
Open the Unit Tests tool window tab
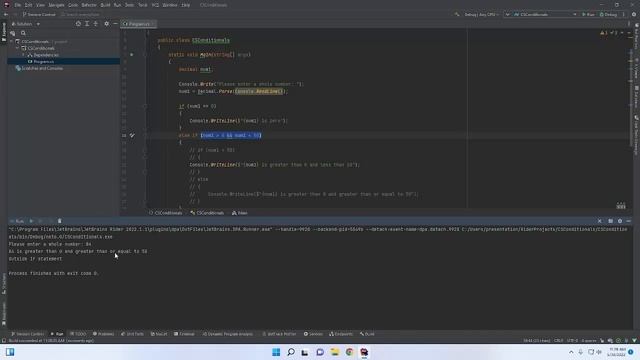coord(132,334)
